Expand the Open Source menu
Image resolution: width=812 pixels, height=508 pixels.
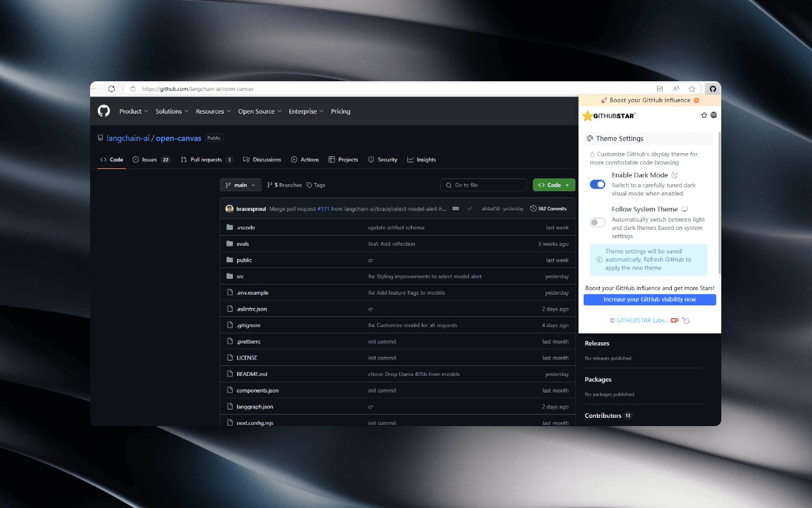pos(259,111)
